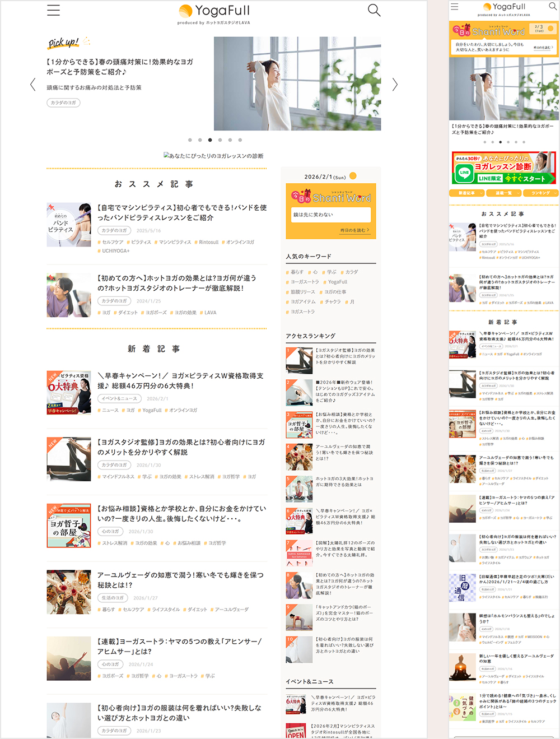Open the desktop hamburger menu
560x739 pixels.
[x=53, y=10]
